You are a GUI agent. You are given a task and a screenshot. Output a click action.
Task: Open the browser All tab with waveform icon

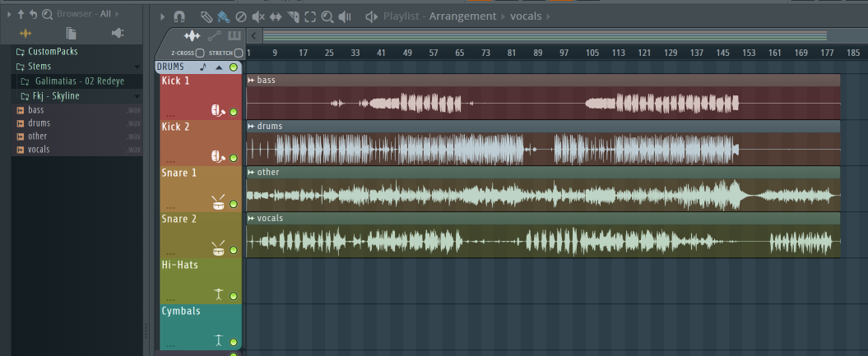(26, 33)
